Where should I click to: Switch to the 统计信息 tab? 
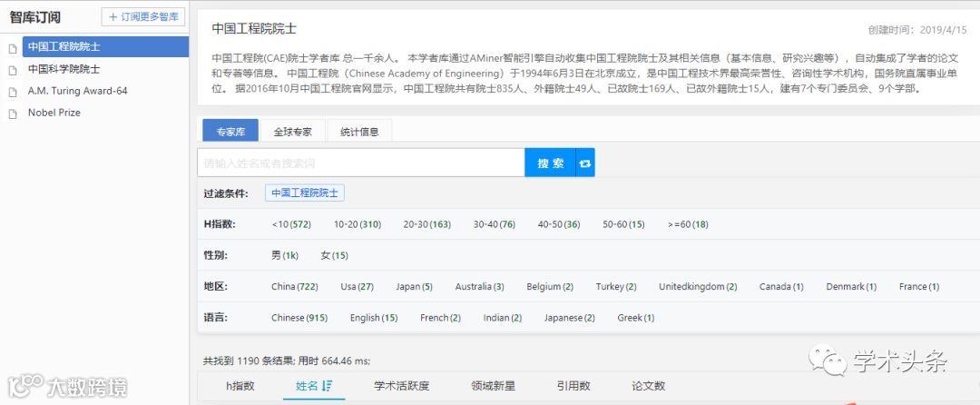pos(359,132)
